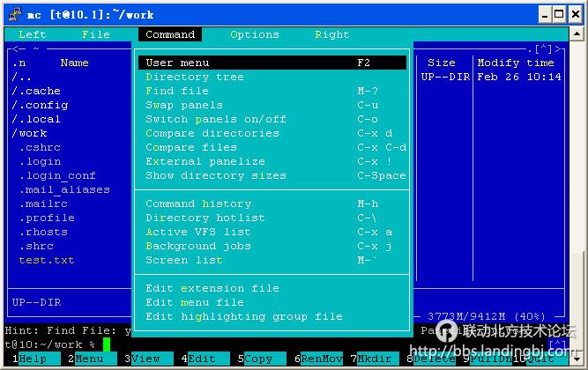The image size is (588, 370).
Task: Select Compare directories menu entry
Action: [212, 133]
